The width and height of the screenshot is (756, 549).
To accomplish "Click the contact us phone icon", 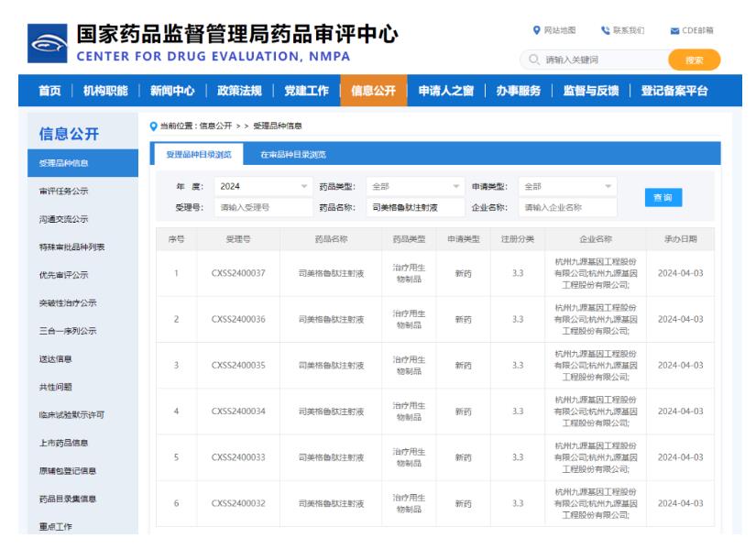I will click(x=605, y=30).
